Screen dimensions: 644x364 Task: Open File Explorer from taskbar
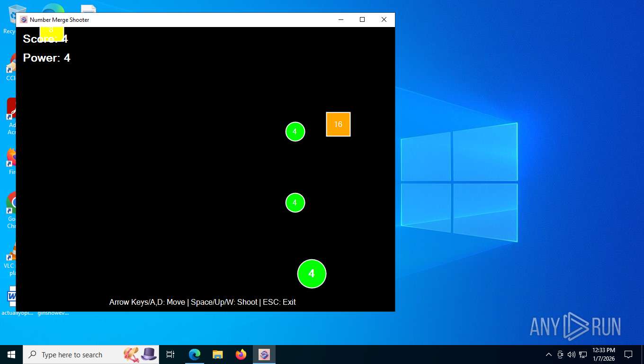(217, 355)
